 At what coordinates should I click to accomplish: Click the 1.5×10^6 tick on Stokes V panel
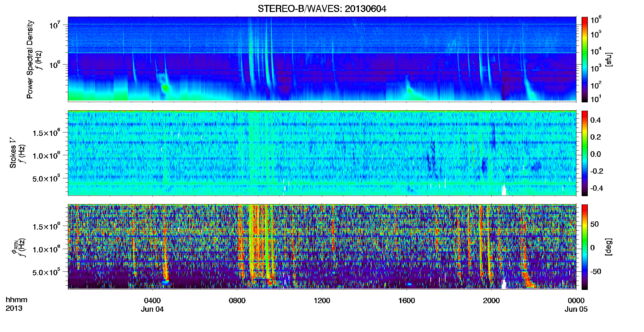[x=46, y=133]
